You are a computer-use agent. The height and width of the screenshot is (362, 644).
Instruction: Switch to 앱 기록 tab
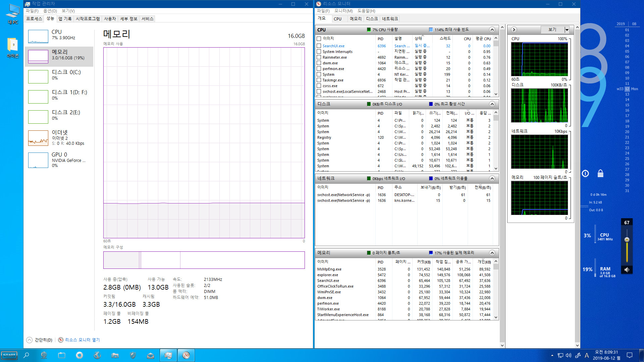click(x=65, y=19)
